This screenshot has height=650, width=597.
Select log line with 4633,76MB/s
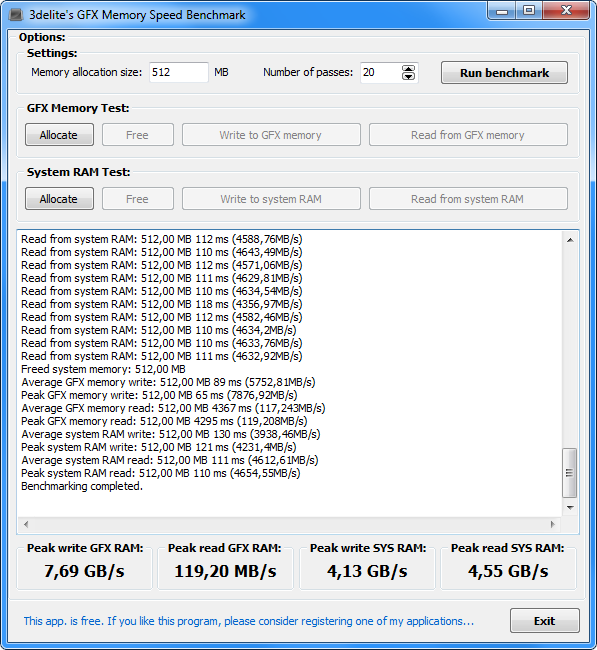pyautogui.click(x=162, y=343)
